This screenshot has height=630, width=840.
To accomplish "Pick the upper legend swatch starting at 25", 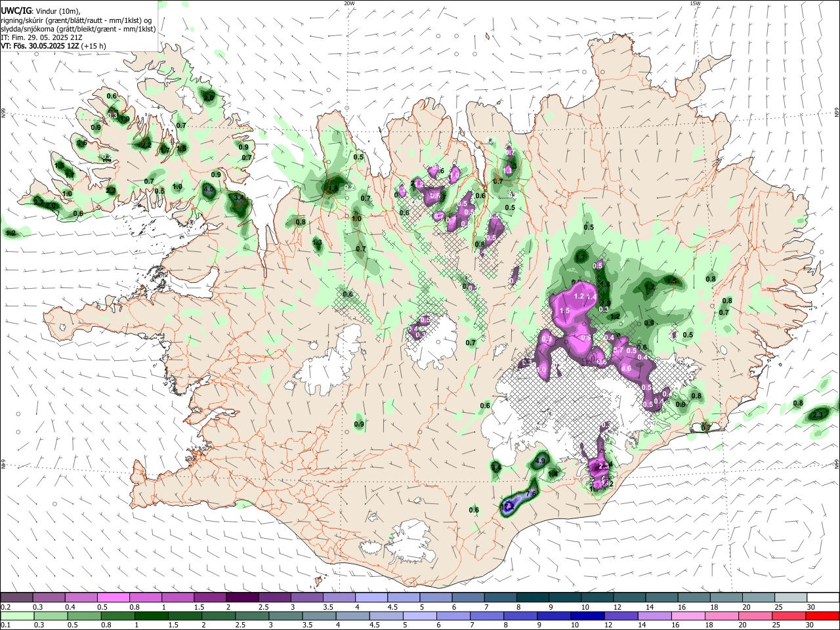I will pyautogui.click(x=791, y=598).
